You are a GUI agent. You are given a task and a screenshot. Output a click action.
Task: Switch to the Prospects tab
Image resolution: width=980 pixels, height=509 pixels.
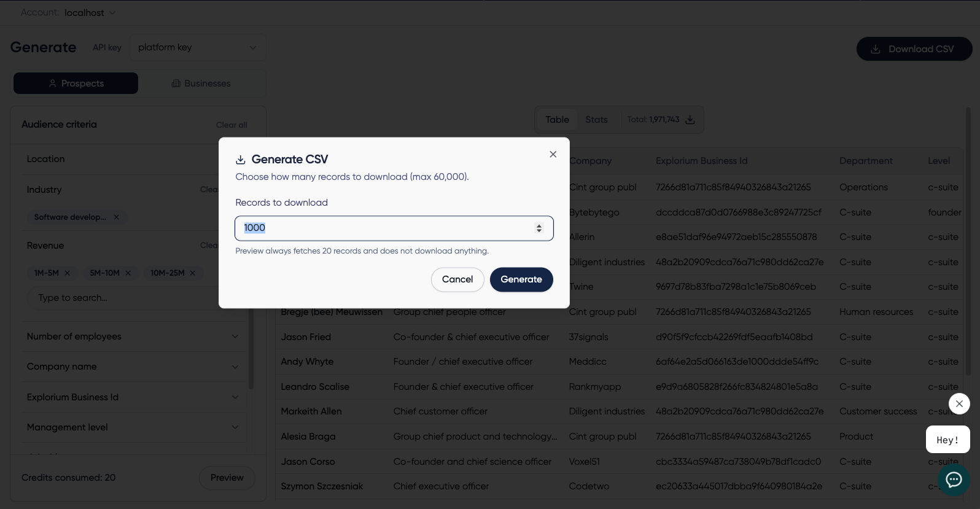(76, 84)
